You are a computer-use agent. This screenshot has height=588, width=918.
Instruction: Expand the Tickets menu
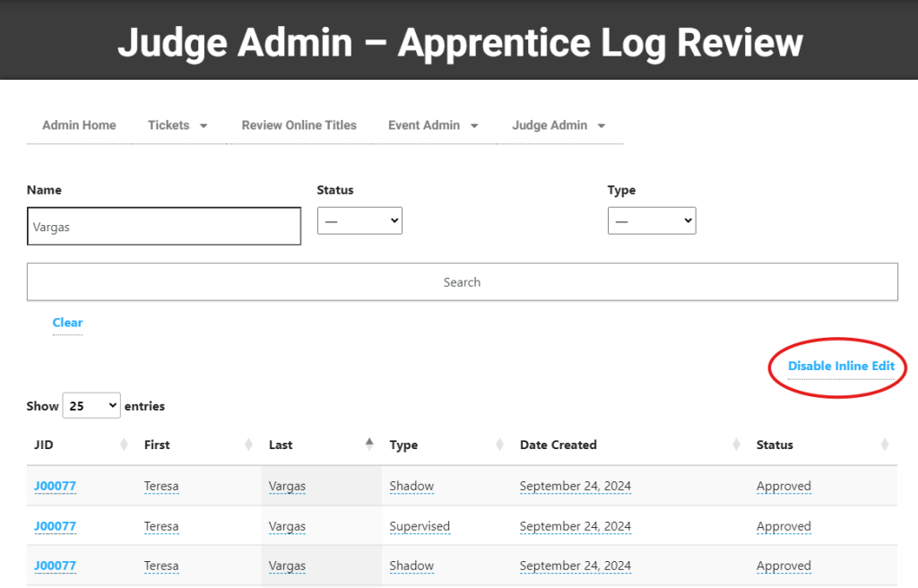pyautogui.click(x=178, y=125)
